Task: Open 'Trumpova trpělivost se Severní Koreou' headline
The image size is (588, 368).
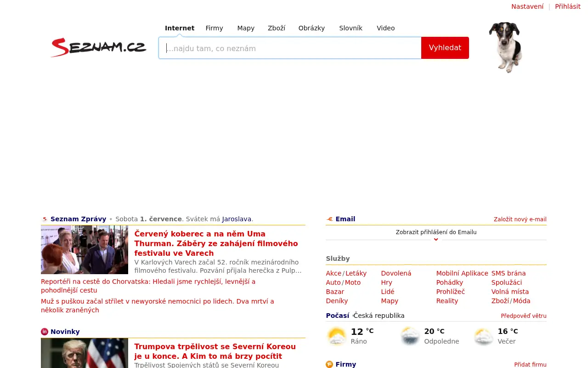Action: click(215, 351)
